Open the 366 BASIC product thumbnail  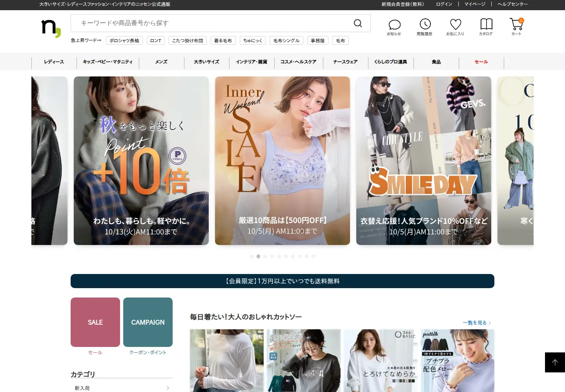(x=381, y=361)
